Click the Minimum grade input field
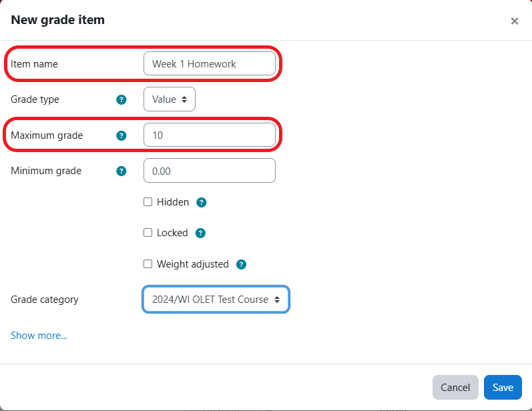 210,171
